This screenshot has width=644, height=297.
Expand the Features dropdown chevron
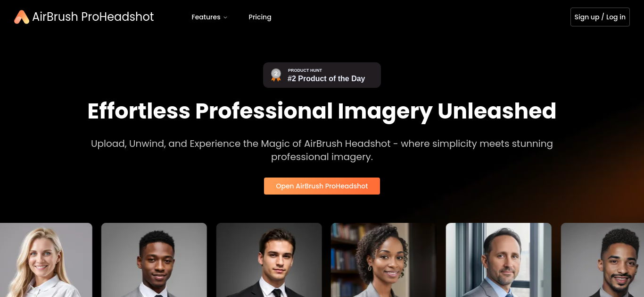(225, 17)
